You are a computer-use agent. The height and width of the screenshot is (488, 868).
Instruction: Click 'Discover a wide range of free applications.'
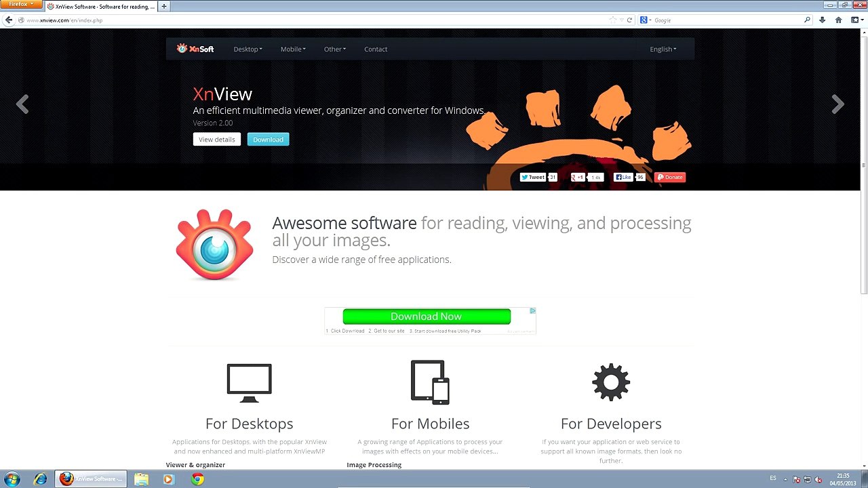click(x=361, y=260)
